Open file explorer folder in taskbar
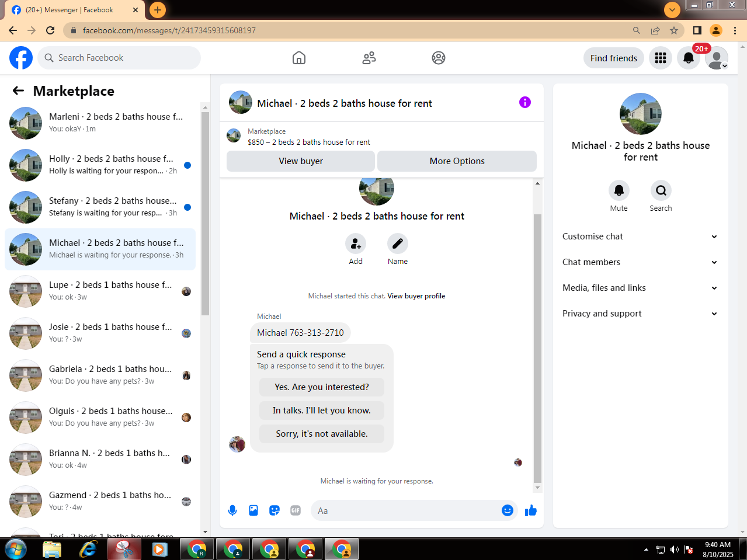 coord(52,549)
